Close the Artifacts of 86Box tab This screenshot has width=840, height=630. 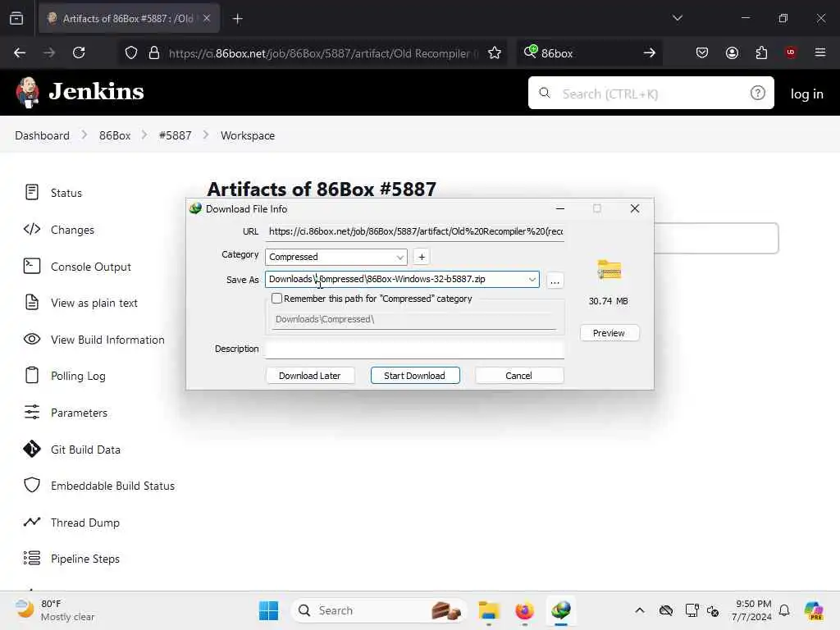[x=207, y=18]
